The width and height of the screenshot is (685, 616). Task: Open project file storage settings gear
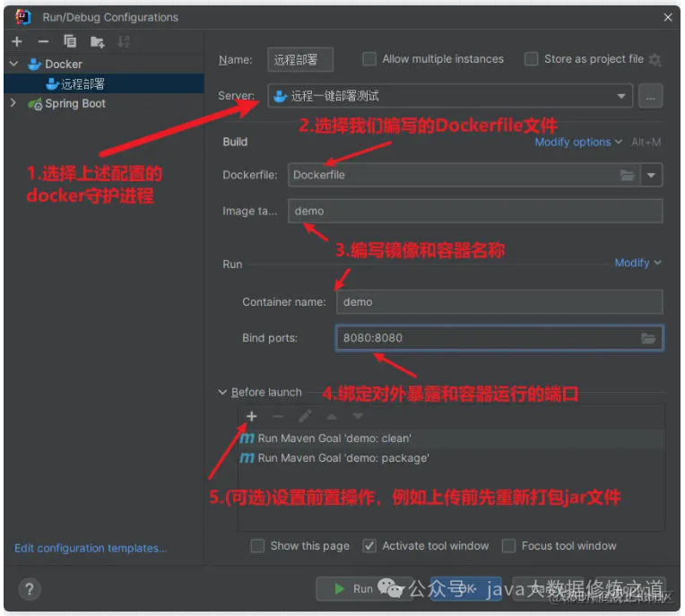tap(655, 59)
